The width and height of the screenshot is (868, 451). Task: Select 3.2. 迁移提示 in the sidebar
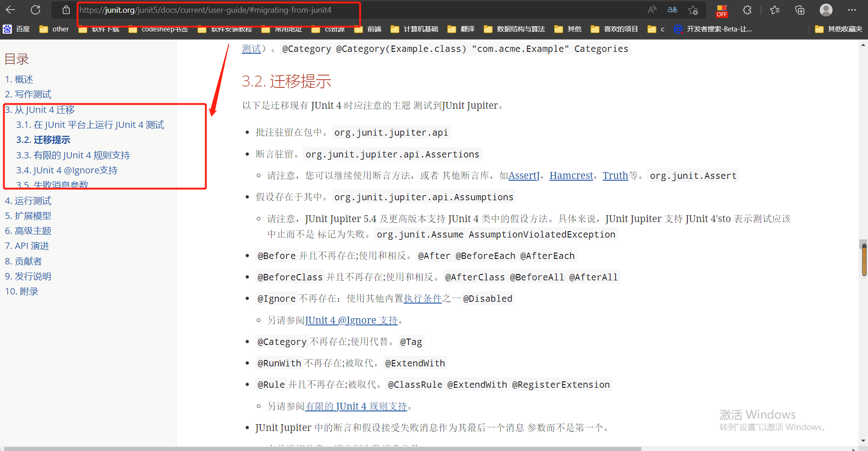click(43, 140)
